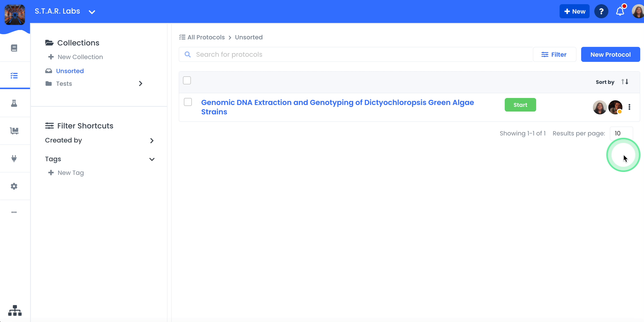Screen dimensions: 644x322
Task: Toggle the sort direction arrows next to Sort by
Action: point(625,82)
